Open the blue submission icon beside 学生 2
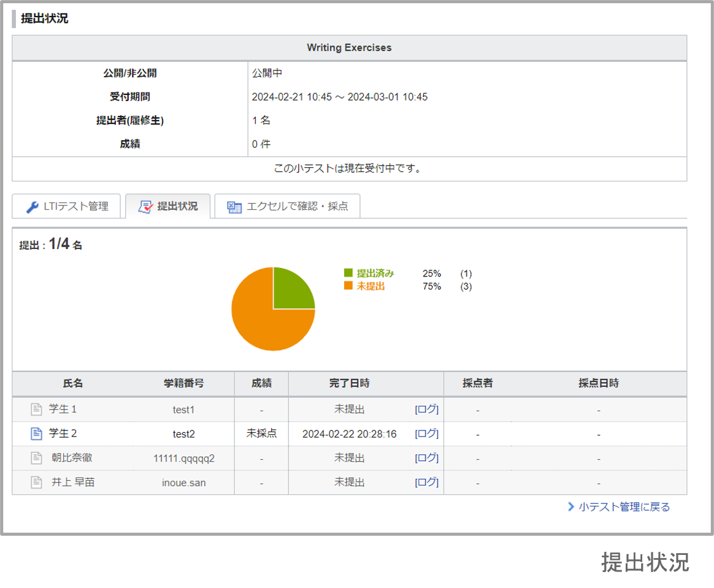Viewport: 714px width, 588px height. 36,433
